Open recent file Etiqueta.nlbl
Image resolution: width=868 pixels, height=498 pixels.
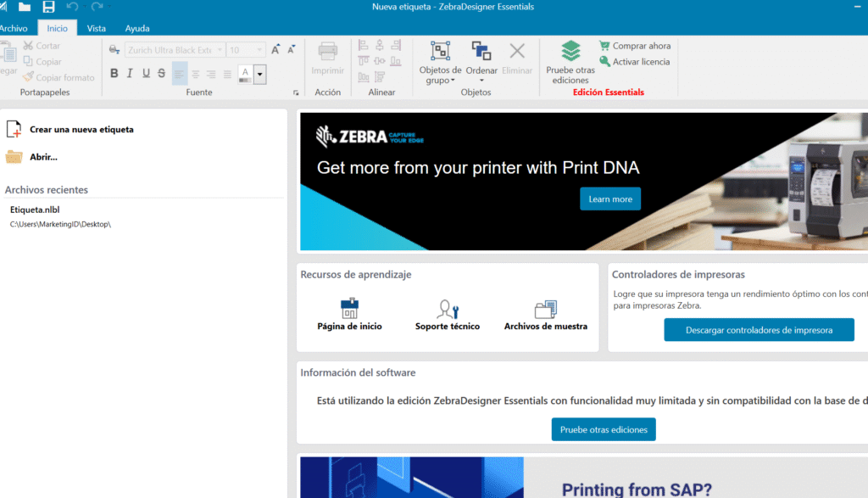click(x=60, y=216)
